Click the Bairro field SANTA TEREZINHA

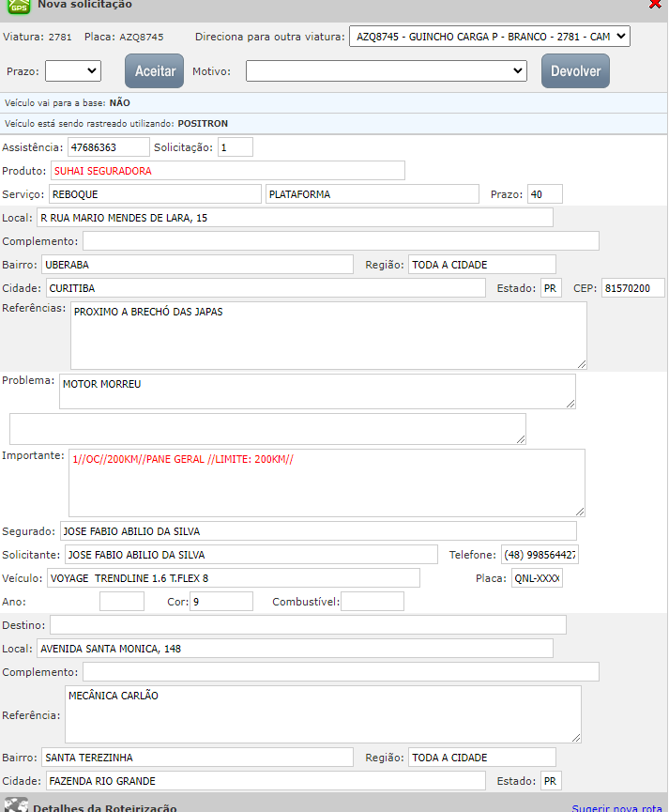pos(197,758)
